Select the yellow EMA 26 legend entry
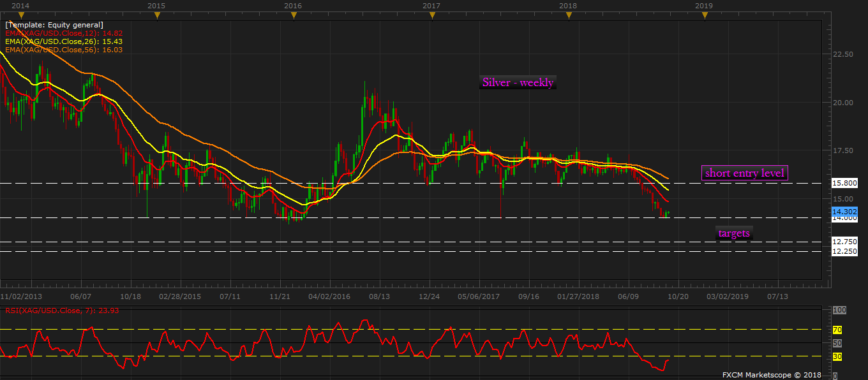Screen dimensions: 868x380 [x=64, y=41]
